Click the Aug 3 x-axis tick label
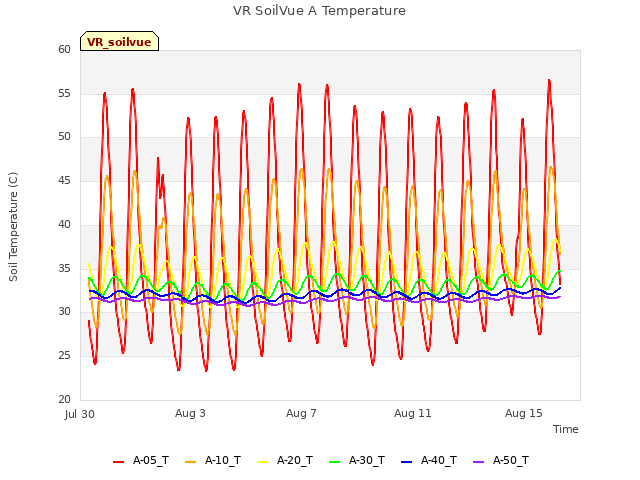The height and width of the screenshot is (480, 640). (x=190, y=413)
